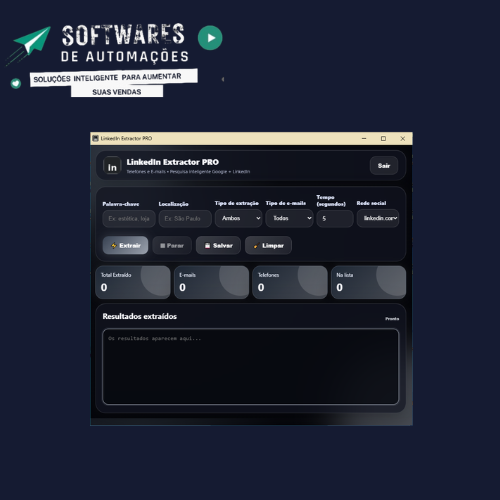
Task: Close the LinkedIn Extractor PRO window
Action: pyautogui.click(x=403, y=138)
